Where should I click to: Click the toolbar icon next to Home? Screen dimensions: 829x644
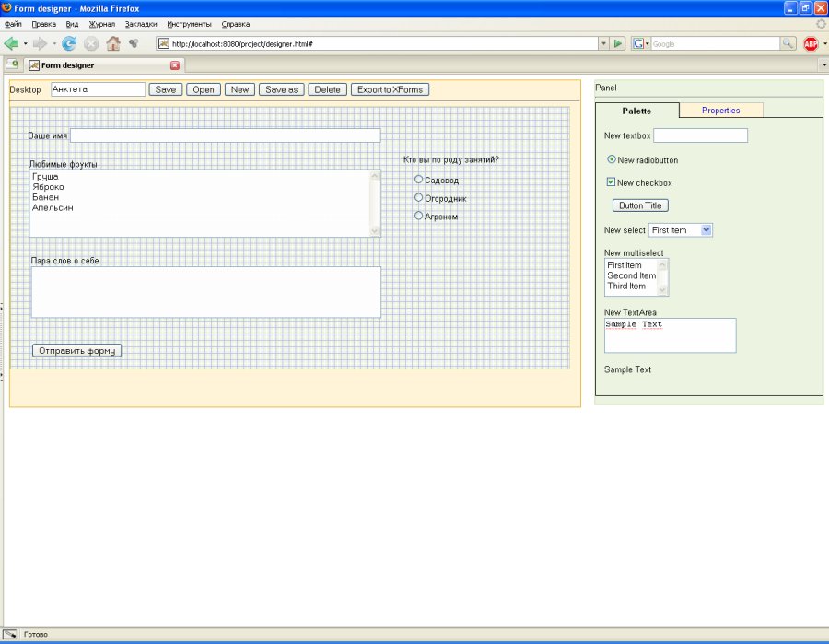[x=134, y=43]
